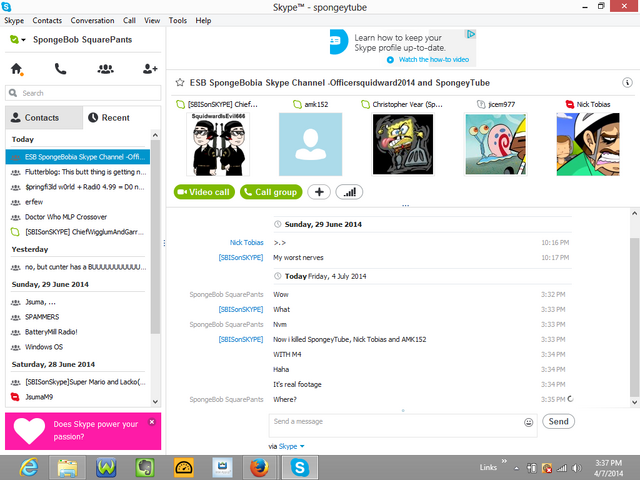Image resolution: width=640 pixels, height=480 pixels.
Task: Open the Windows OS conversation
Action: coord(78,347)
